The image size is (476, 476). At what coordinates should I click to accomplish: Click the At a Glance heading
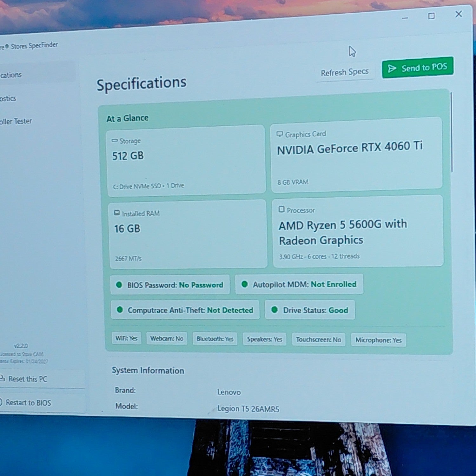(x=128, y=118)
